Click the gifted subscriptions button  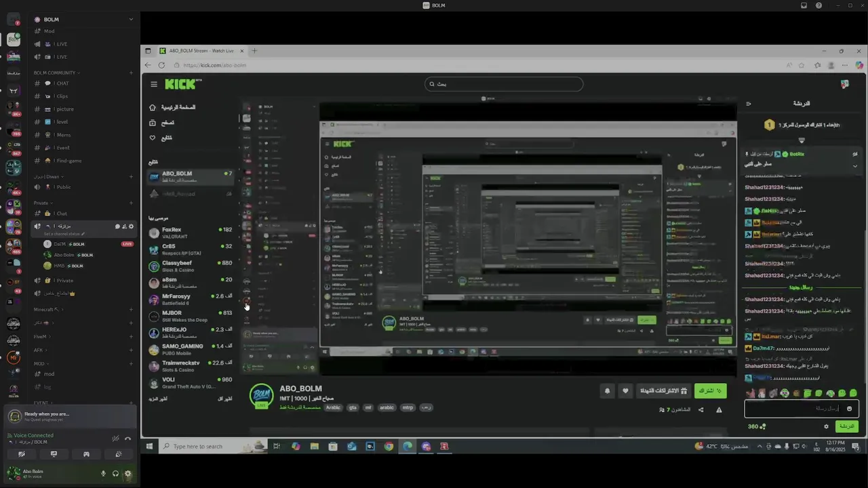pyautogui.click(x=664, y=391)
